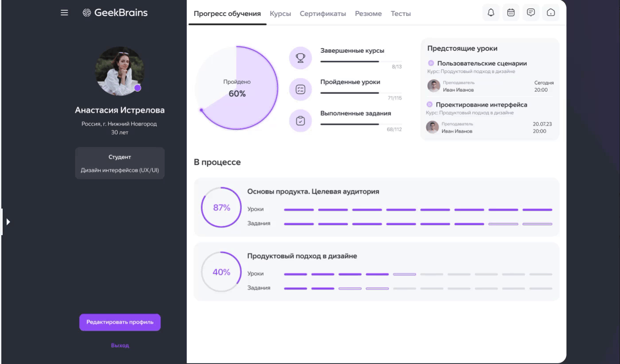Image resolution: width=620 pixels, height=364 pixels.
Task: Click the checklist icon for passed lessons
Action: [x=300, y=89]
